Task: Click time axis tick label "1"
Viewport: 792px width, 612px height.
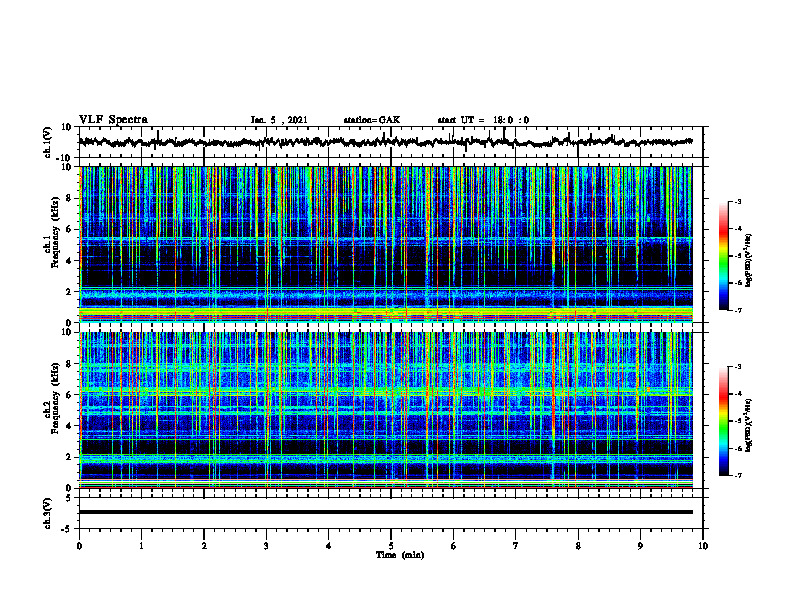Action: click(x=141, y=546)
